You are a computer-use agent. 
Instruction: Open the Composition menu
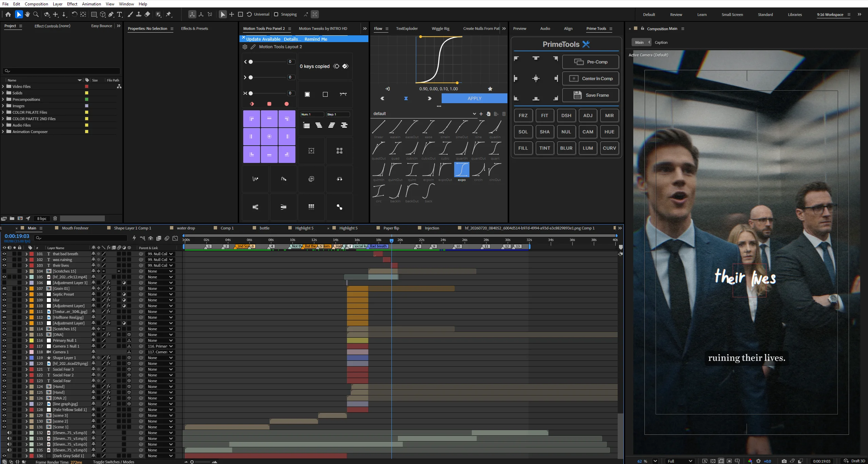tap(36, 4)
